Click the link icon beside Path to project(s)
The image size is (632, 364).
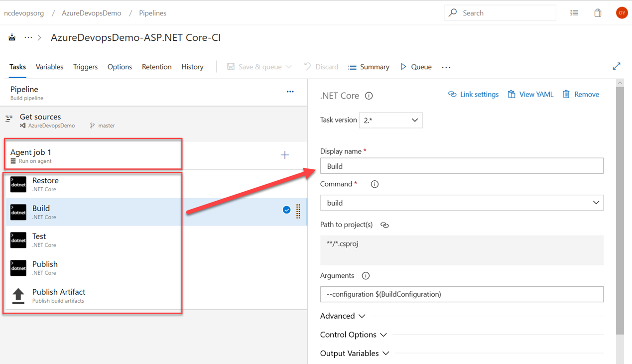(384, 225)
